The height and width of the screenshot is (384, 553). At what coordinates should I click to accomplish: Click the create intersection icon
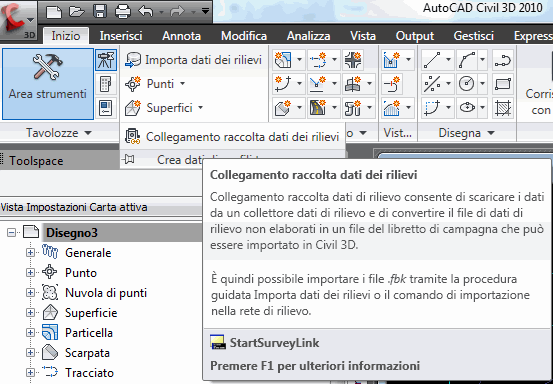353,60
